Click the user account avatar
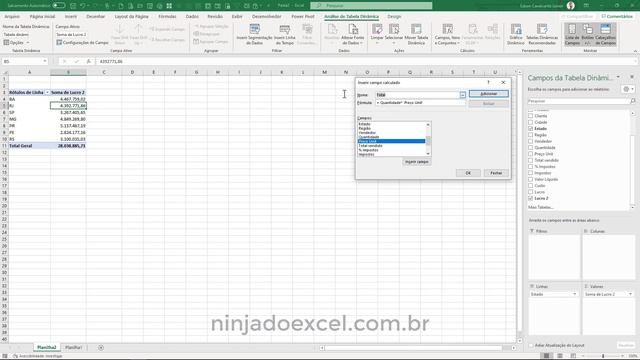This screenshot has height=360, width=640. (x=571, y=6)
